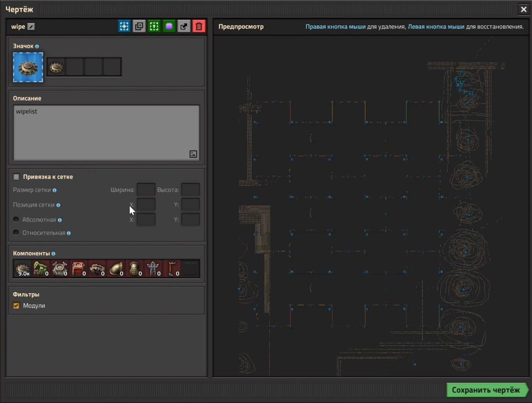The width and height of the screenshot is (532, 403).
Task: Click the blue select new contents icon
Action: 124,26
